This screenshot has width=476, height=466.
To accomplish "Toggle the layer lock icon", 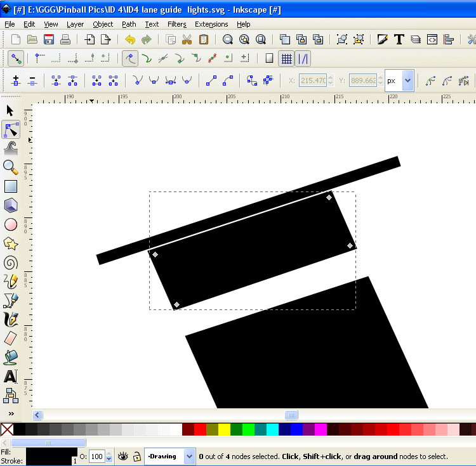I will [x=136, y=456].
